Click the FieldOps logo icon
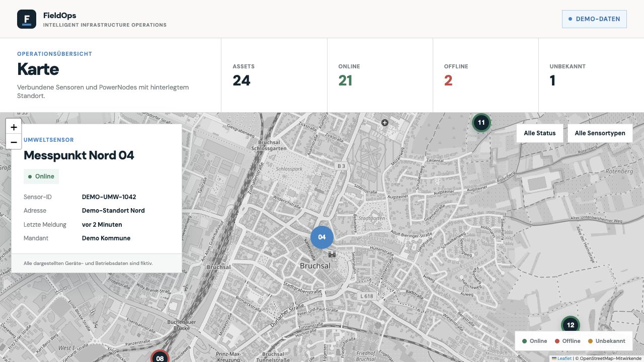 point(27,19)
